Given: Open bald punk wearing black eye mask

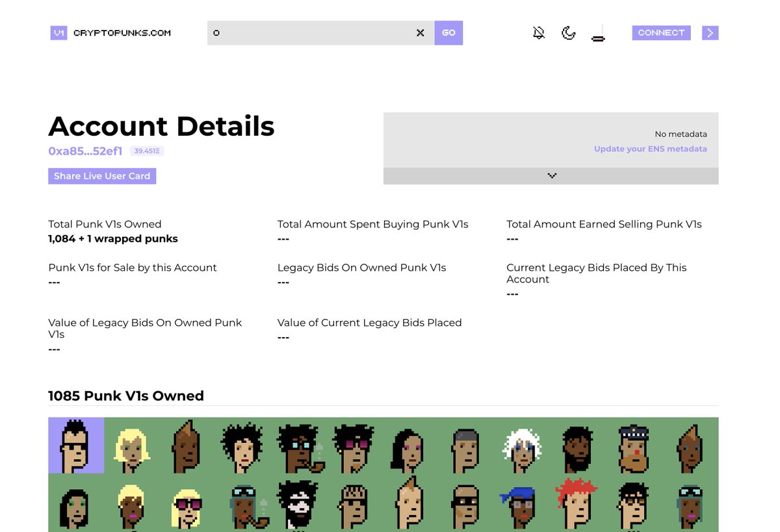Looking at the screenshot, I should click(x=467, y=503).
